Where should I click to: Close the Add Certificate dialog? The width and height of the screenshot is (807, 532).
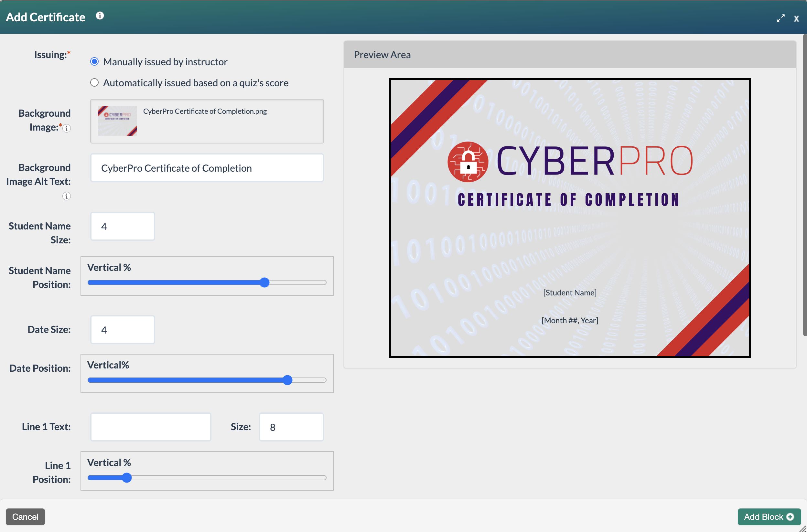(796, 19)
